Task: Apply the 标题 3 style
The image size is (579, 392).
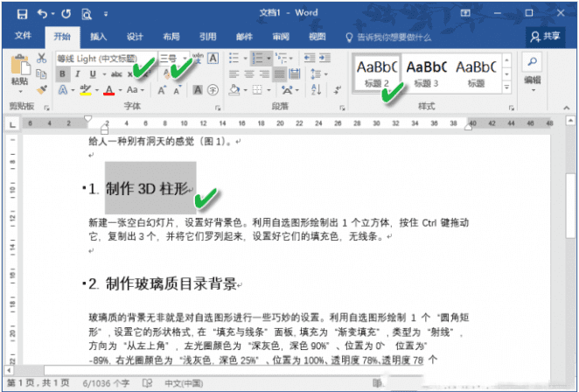Action: click(426, 73)
